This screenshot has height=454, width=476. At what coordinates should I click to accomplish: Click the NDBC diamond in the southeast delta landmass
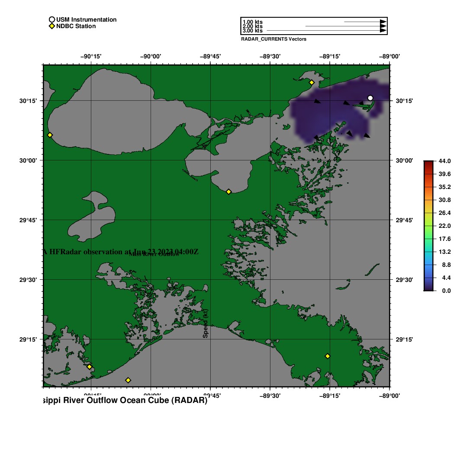(x=328, y=356)
